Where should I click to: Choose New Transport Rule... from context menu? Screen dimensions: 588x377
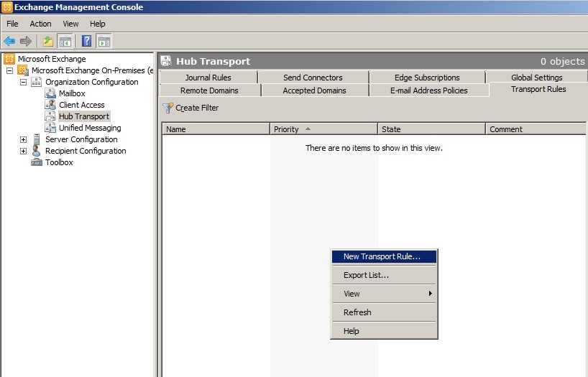384,256
